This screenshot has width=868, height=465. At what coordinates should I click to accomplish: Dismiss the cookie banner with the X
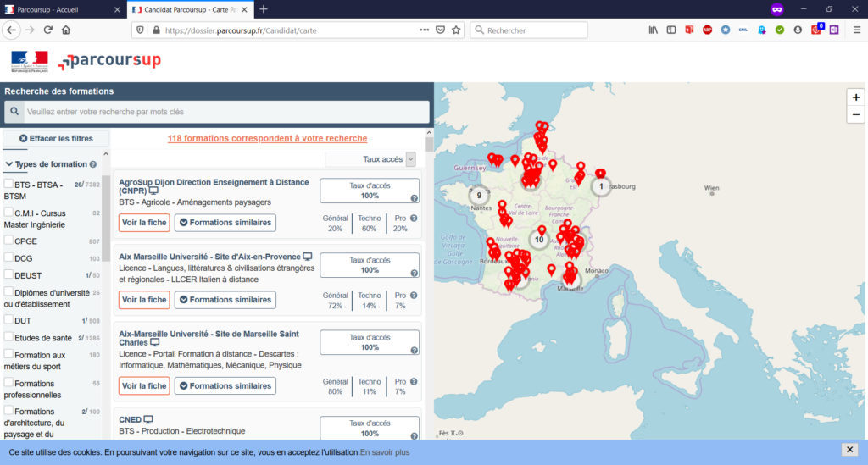point(849,450)
